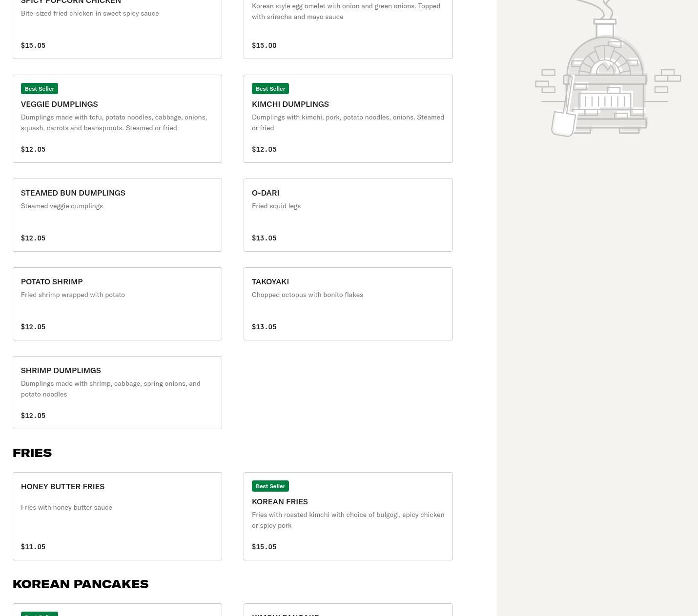This screenshot has width=698, height=616.
Task: Select the Korean style egg omelet card
Action: 348,27
